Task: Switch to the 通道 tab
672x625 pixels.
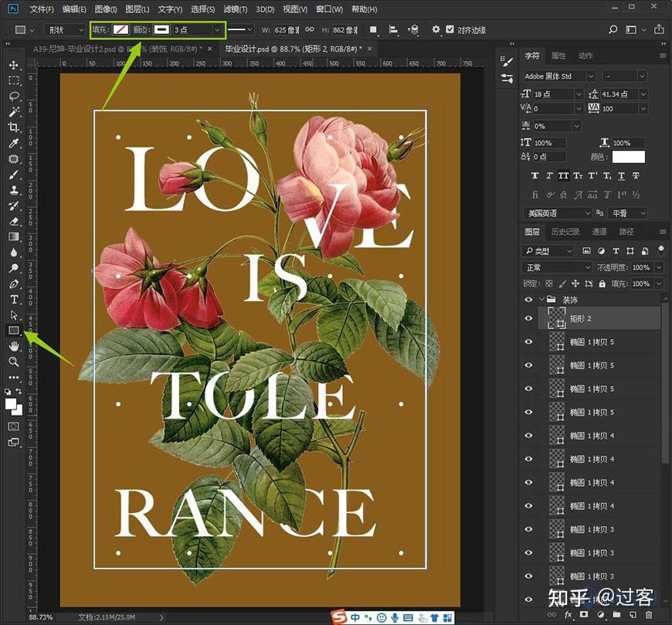Action: [x=599, y=232]
